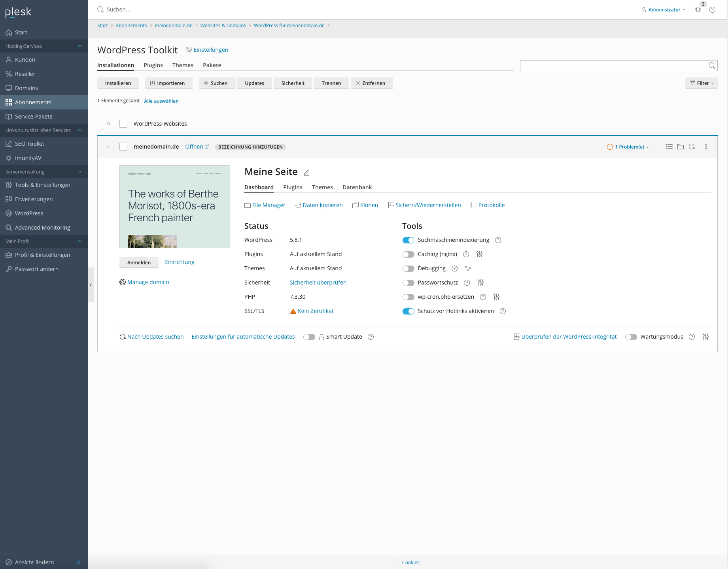728x569 pixels.
Task: Show help for wp-cron.php ersetzen
Action: [x=483, y=297]
